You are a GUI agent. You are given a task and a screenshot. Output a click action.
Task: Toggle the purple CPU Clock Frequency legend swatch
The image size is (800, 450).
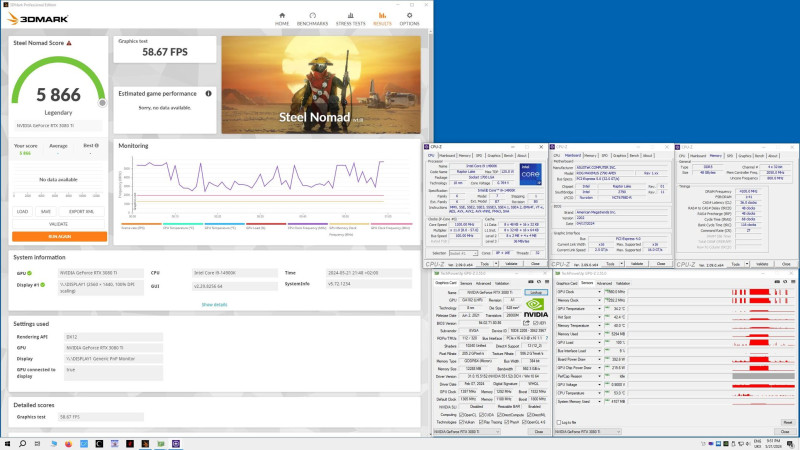point(308,224)
